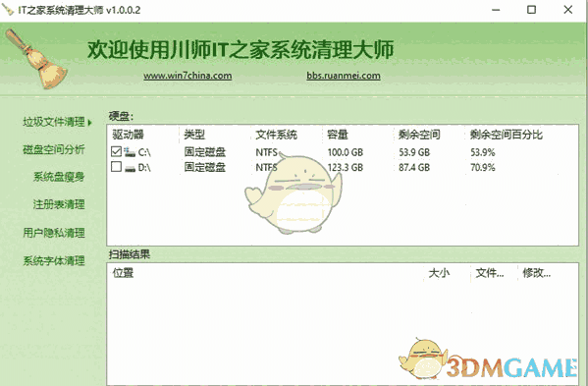The image size is (588, 386).
Task: Open the 磁盘空间分析 section
Action: click(x=54, y=149)
